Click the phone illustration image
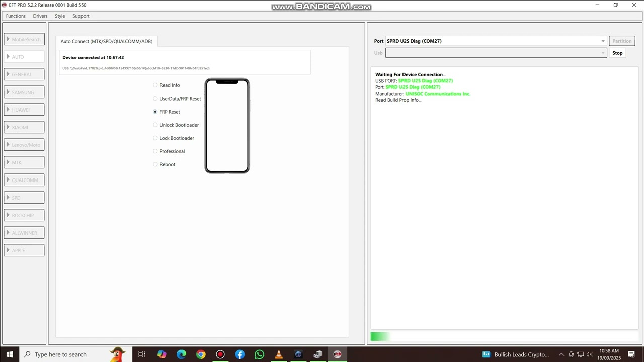 point(227,126)
